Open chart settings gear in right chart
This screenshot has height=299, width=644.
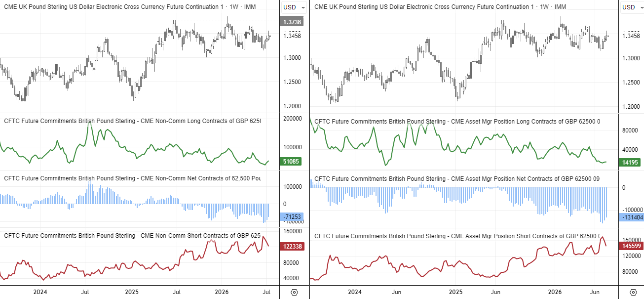(x=633, y=292)
